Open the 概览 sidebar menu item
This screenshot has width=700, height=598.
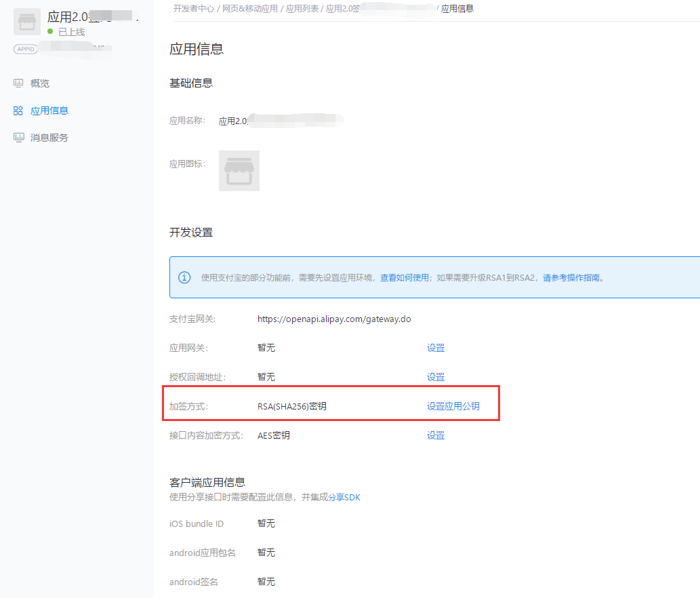pyautogui.click(x=40, y=83)
